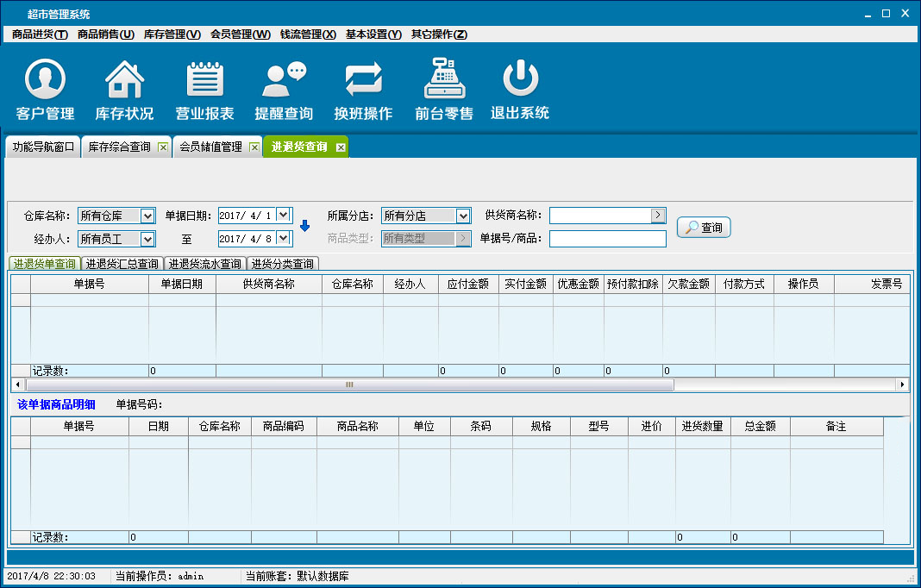Focus the 单据号/商品 input field

[x=608, y=239]
